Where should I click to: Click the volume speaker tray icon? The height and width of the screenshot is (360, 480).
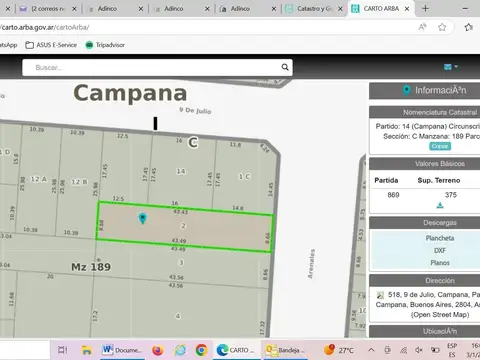(x=419, y=350)
